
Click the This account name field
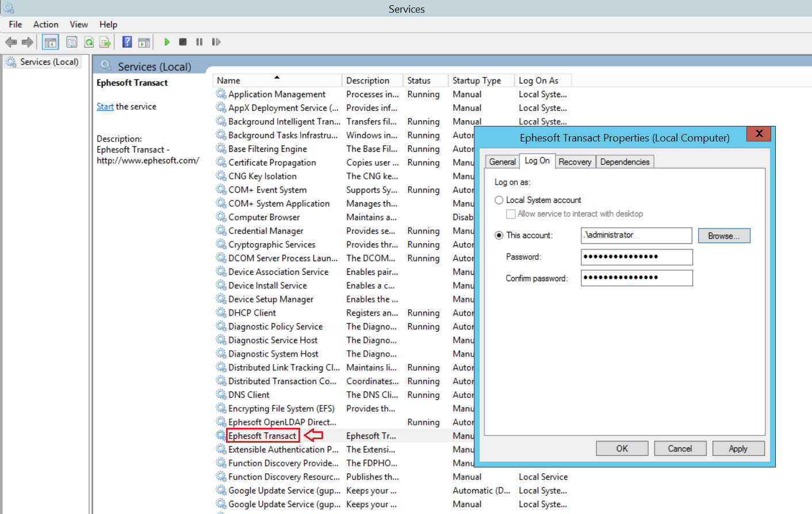point(637,235)
